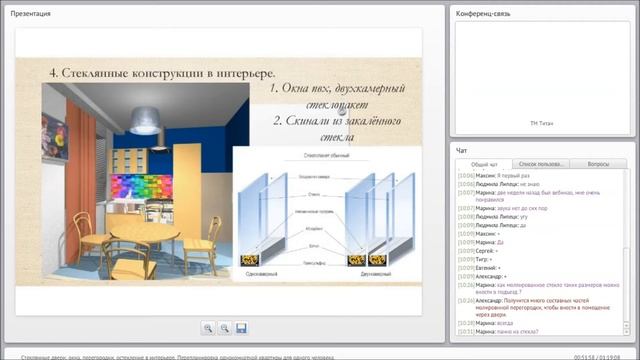Click the webinar title text in the bottom bar
Viewport: 640px width, 360px height.
pyautogui.click(x=177, y=357)
